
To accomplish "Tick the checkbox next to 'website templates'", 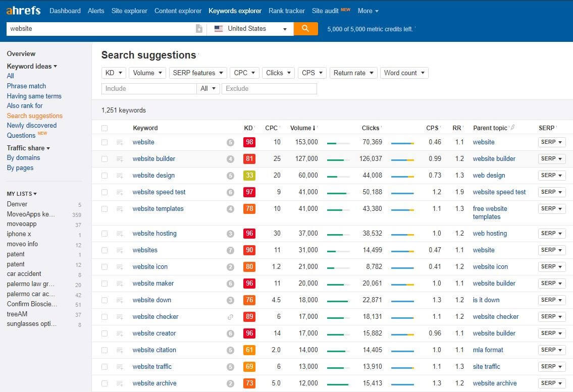I will tap(105, 208).
